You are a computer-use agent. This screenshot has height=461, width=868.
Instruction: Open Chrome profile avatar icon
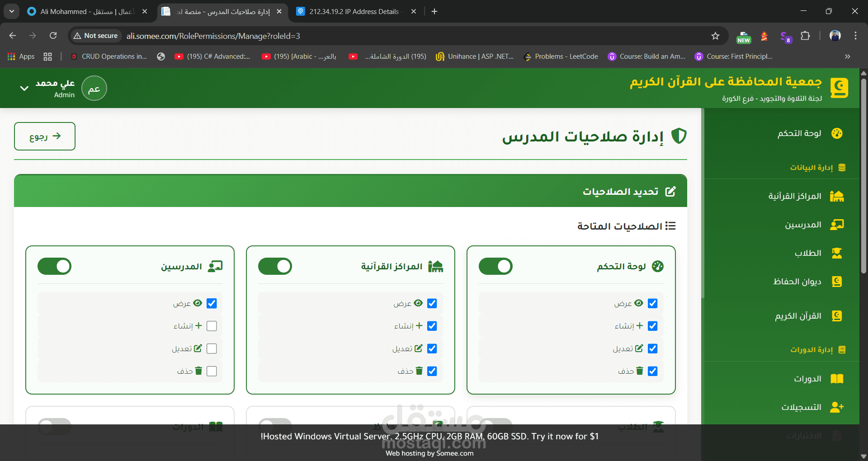pos(835,36)
